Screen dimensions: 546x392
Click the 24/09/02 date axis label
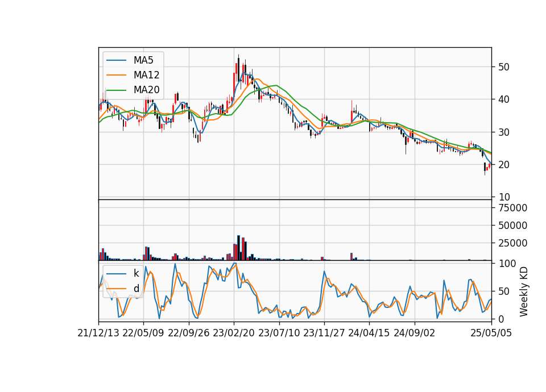coord(415,333)
